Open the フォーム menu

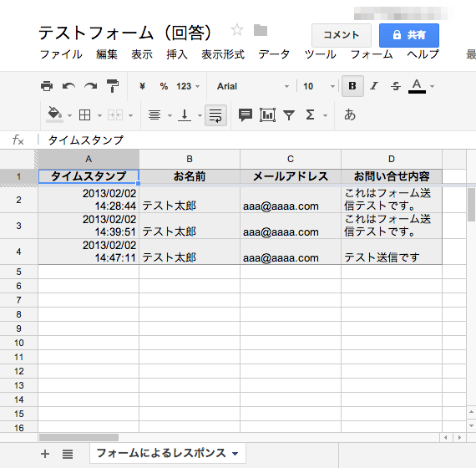372,54
